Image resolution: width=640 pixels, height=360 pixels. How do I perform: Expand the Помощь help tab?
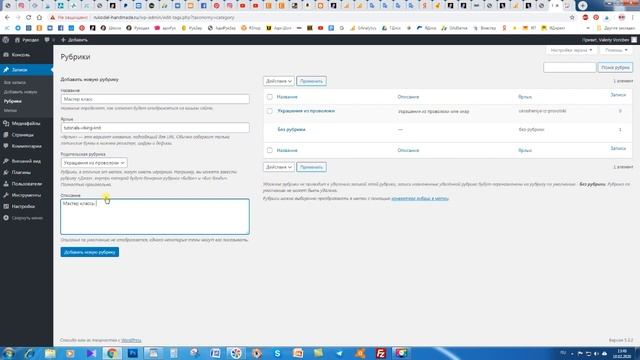click(x=616, y=50)
